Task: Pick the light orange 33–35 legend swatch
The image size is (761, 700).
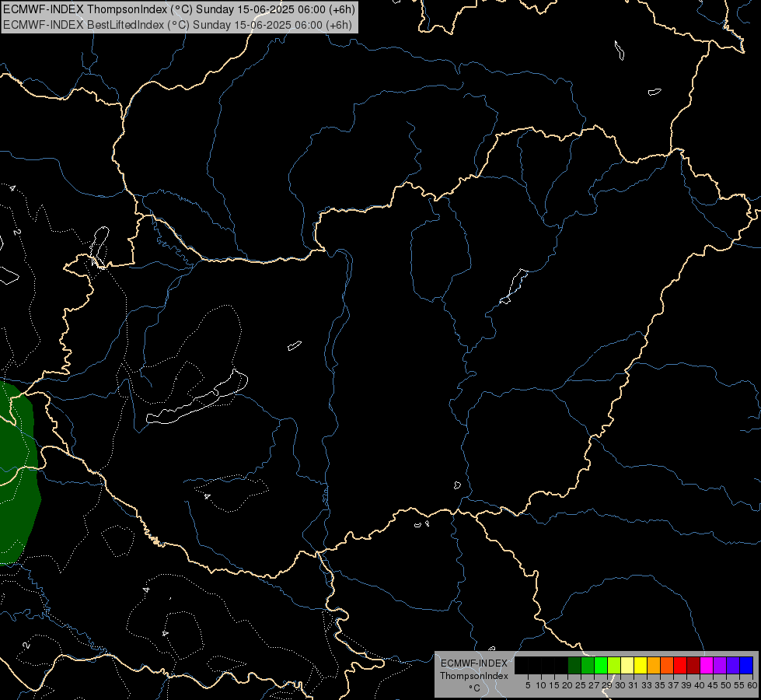Action: coord(654,665)
